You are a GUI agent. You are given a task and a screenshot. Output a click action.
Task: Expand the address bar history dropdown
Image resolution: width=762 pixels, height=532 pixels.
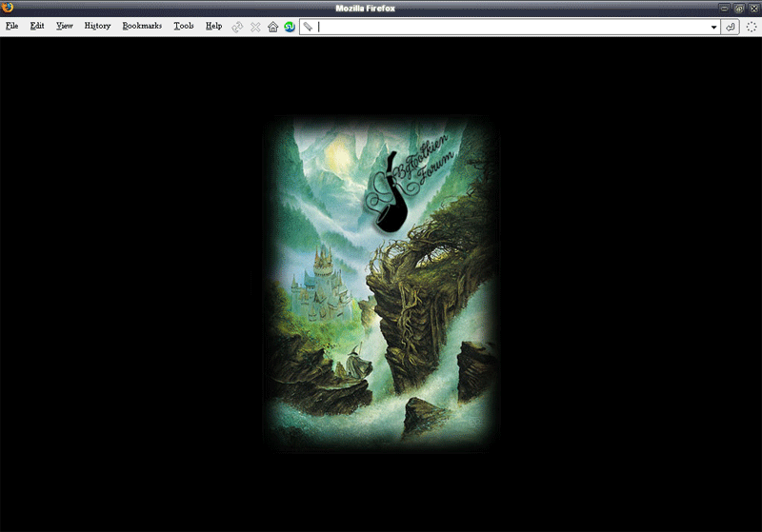pos(713,28)
